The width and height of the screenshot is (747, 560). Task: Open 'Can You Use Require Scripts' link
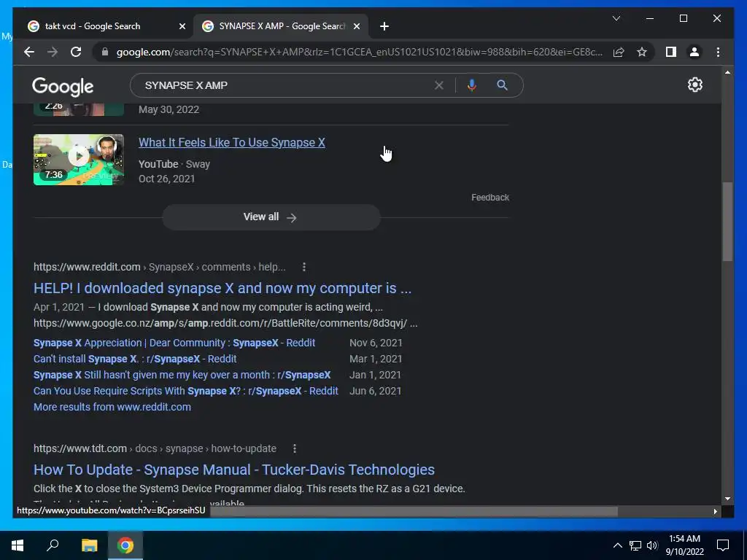click(186, 391)
